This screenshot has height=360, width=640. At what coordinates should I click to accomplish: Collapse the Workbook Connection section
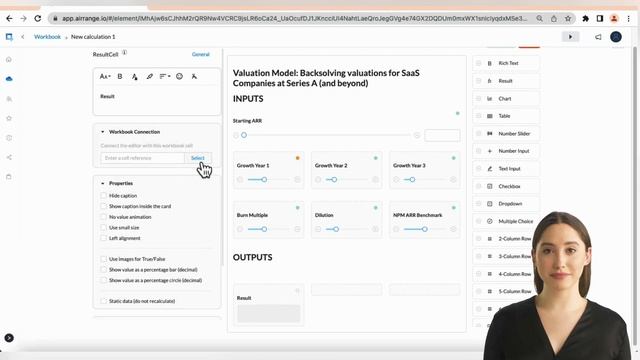point(102,132)
